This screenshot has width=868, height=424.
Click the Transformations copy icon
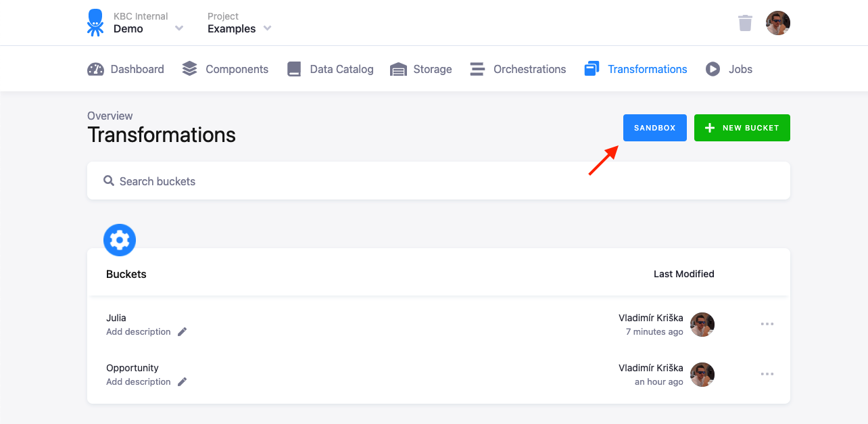click(x=592, y=69)
